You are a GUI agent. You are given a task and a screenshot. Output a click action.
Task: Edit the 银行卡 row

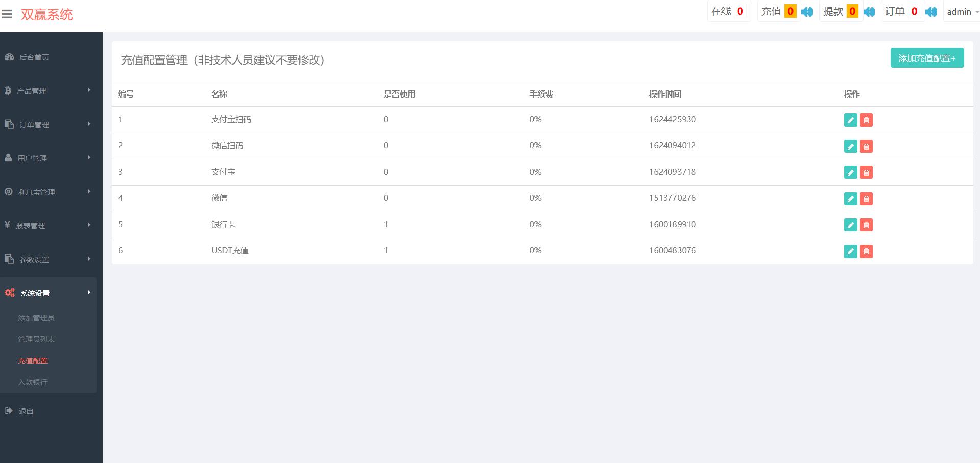[850, 225]
